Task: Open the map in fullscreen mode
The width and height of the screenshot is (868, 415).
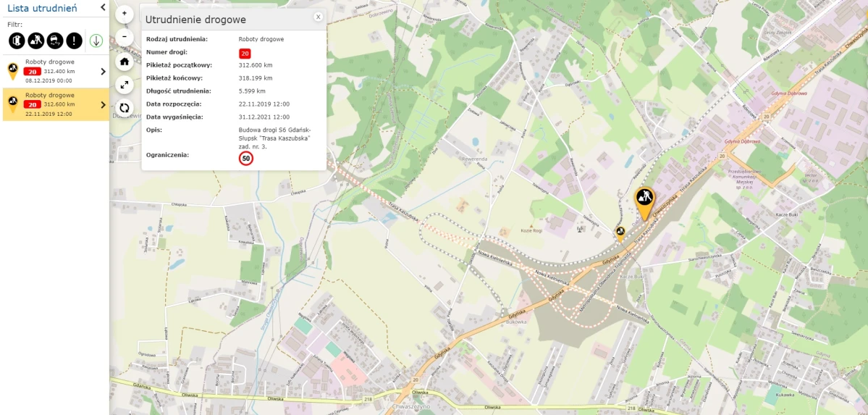Action: click(x=125, y=85)
